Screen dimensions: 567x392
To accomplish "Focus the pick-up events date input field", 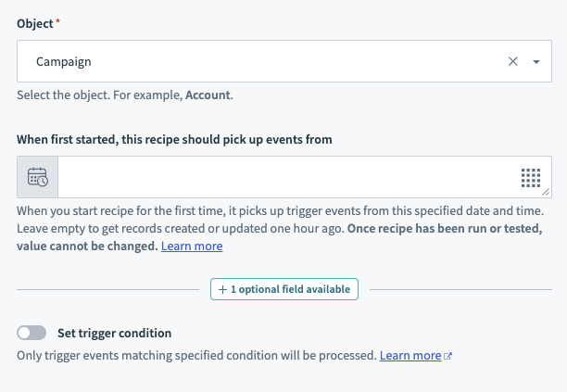I will [278, 177].
